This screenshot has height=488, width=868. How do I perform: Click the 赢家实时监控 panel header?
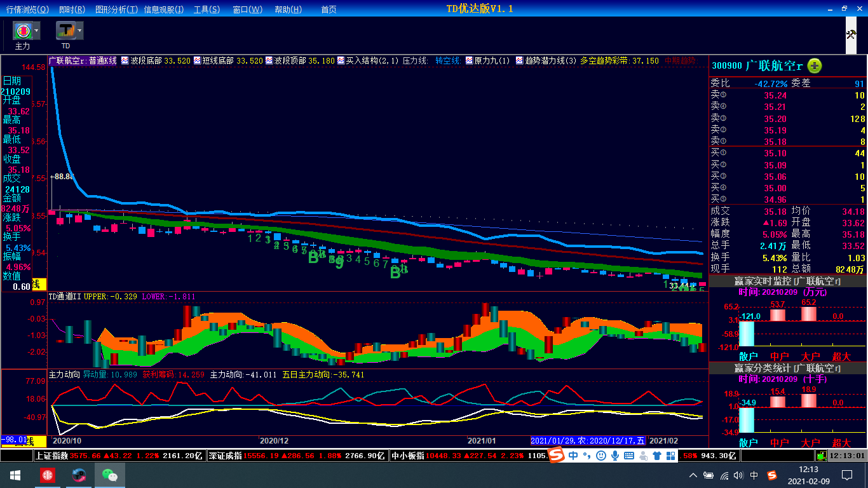pos(788,281)
